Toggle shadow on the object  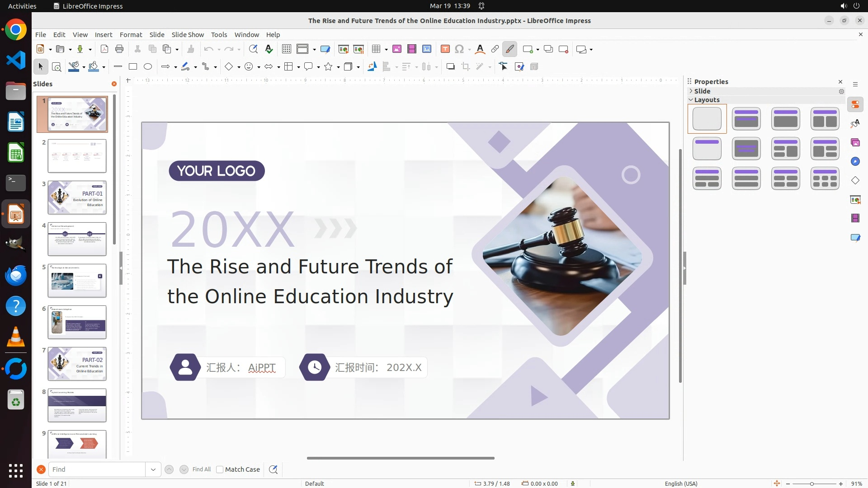(x=450, y=67)
